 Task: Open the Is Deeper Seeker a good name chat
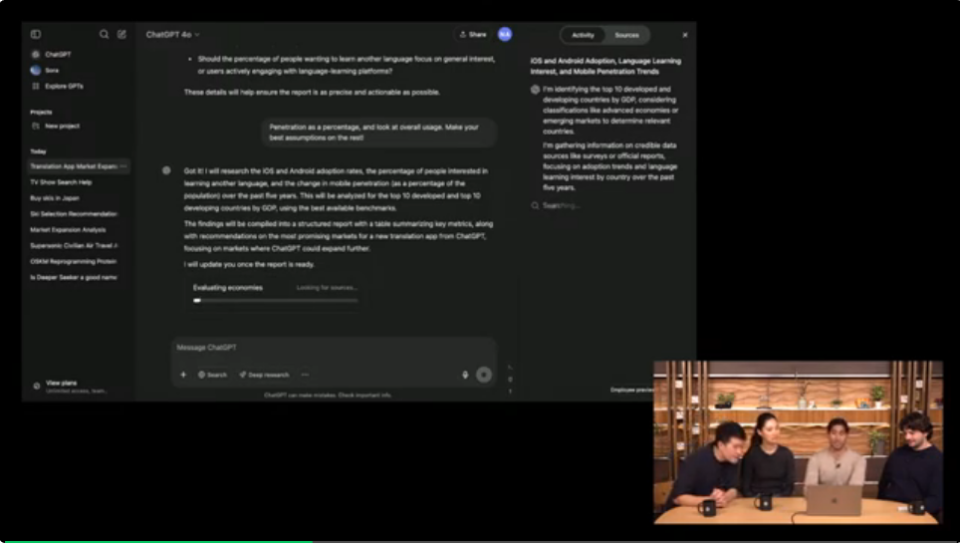click(73, 278)
